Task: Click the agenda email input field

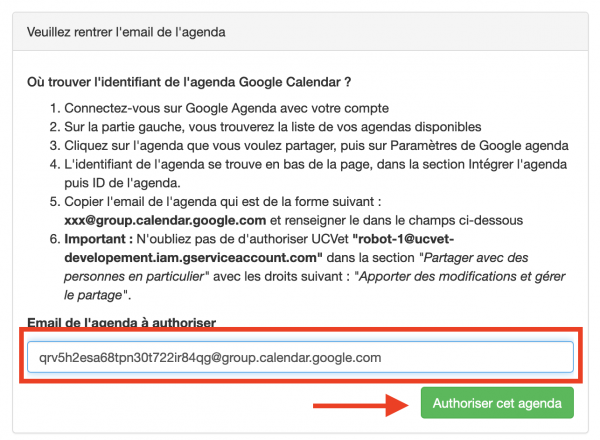Action: coord(299,357)
